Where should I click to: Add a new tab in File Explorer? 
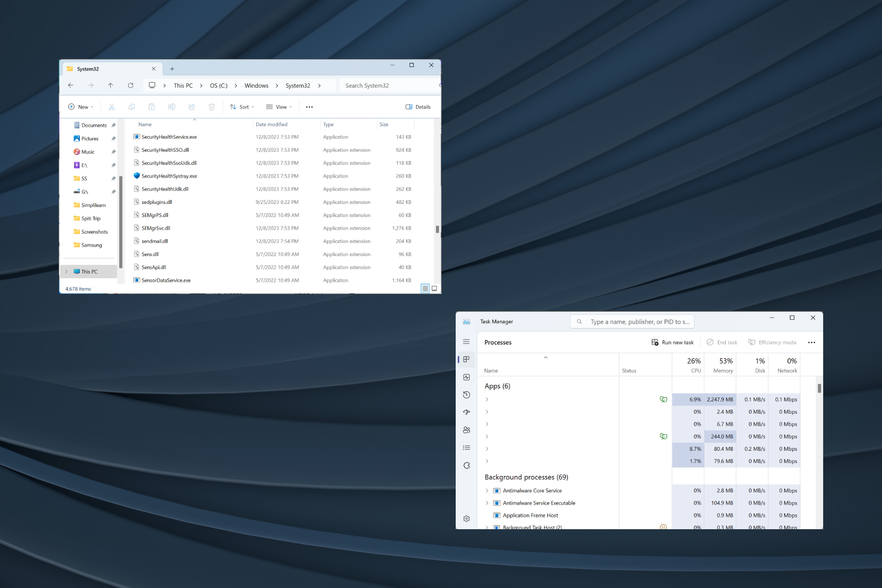(x=172, y=69)
